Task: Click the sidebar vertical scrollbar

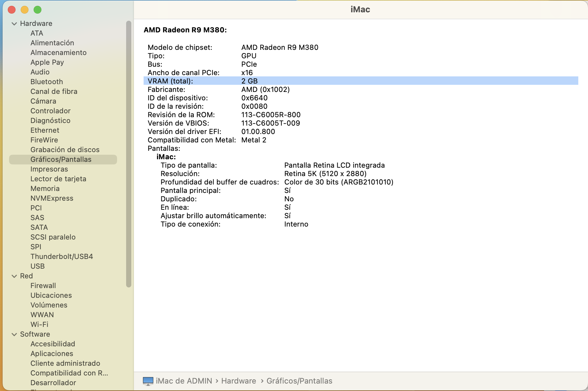Action: tap(129, 154)
